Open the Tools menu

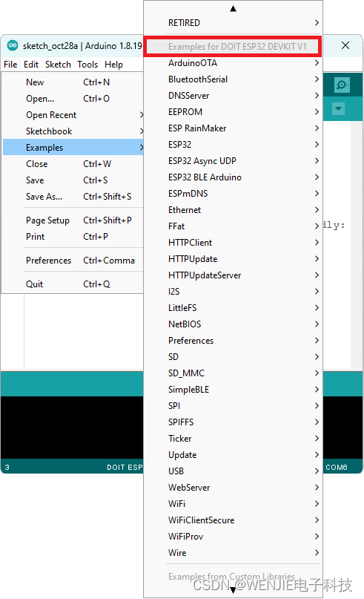click(87, 64)
